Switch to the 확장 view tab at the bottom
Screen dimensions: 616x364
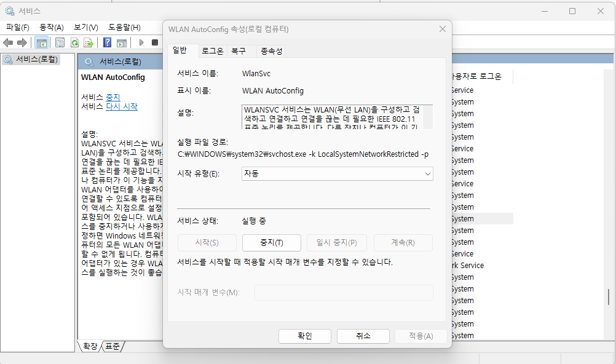pyautogui.click(x=90, y=346)
